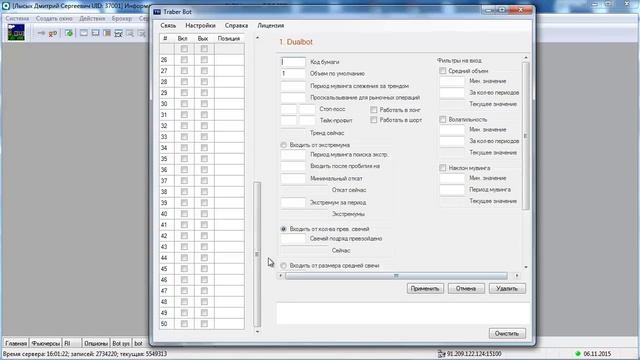This screenshot has height=360, width=640.
Task: Click the filters panel vertical scrollbar thumb
Action: [525, 136]
